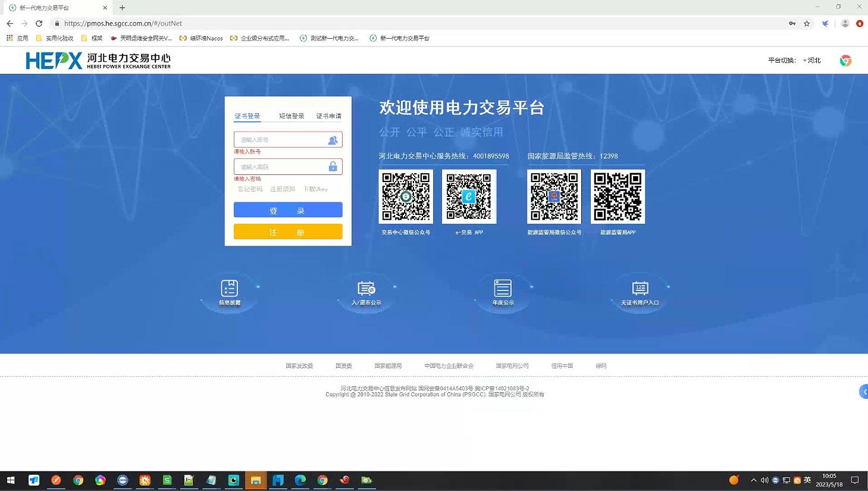Click the volume speaker icon in system tray
868x491 pixels.
764,480
